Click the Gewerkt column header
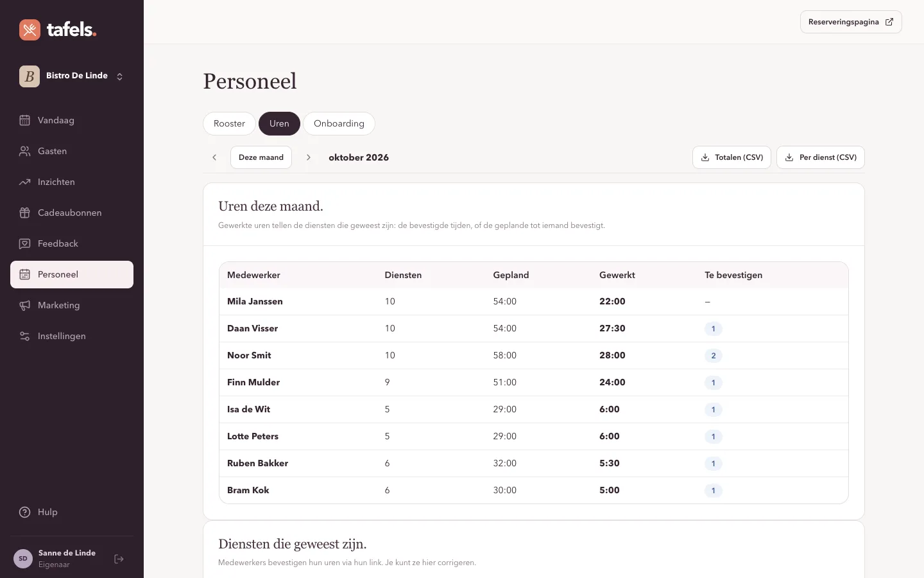The width and height of the screenshot is (924, 578). click(617, 275)
